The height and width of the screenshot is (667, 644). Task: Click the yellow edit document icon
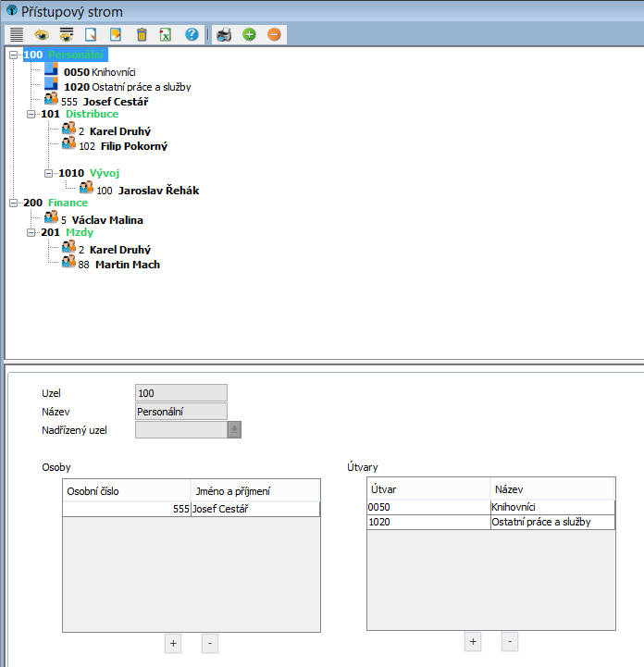[116, 34]
